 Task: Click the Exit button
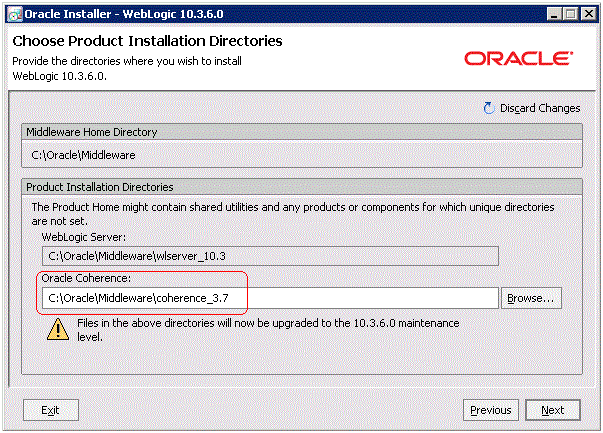50,410
